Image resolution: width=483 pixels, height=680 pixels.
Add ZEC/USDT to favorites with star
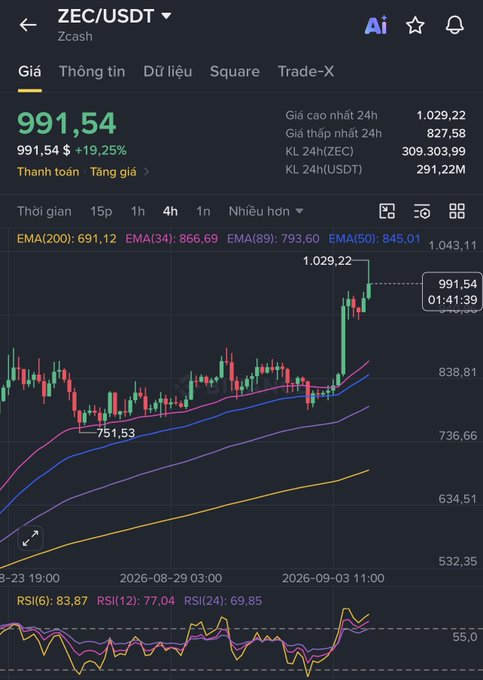click(x=415, y=26)
